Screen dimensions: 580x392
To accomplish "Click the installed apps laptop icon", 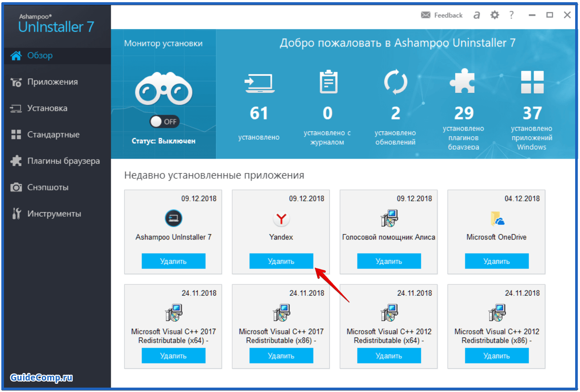I will click(x=259, y=83).
